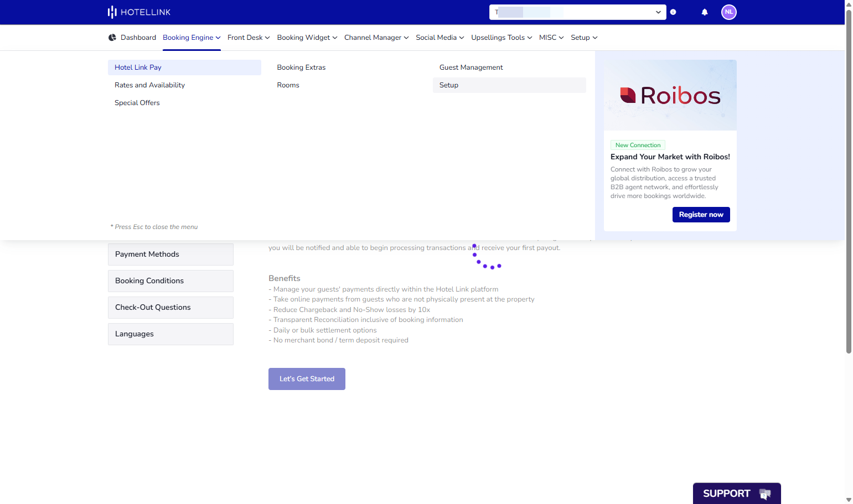Open Rooms menu item
The width and height of the screenshot is (853, 504).
[347, 85]
